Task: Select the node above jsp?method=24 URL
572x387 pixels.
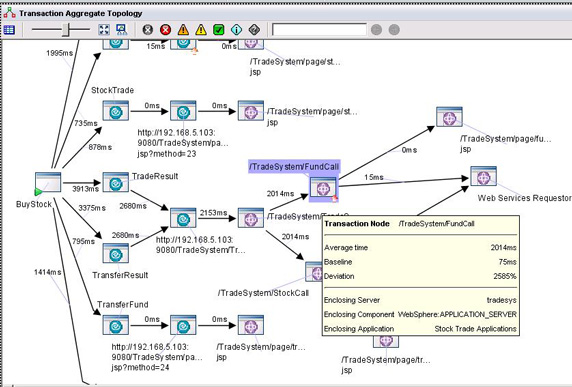Action: [x=183, y=325]
